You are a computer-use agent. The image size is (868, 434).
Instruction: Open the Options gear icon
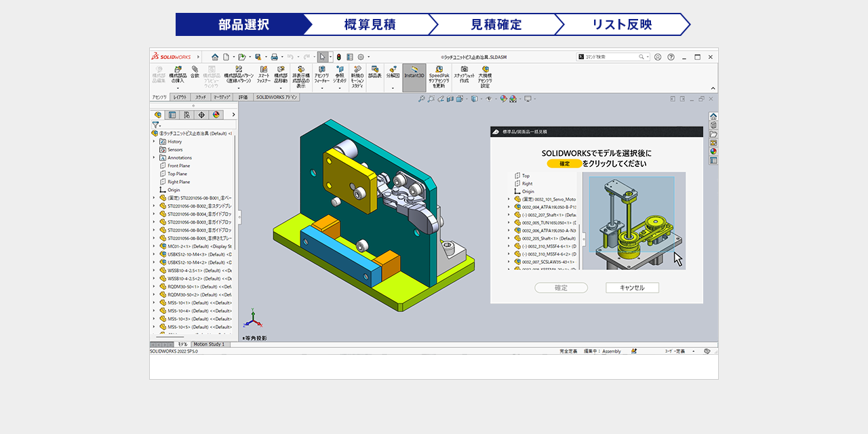(361, 57)
